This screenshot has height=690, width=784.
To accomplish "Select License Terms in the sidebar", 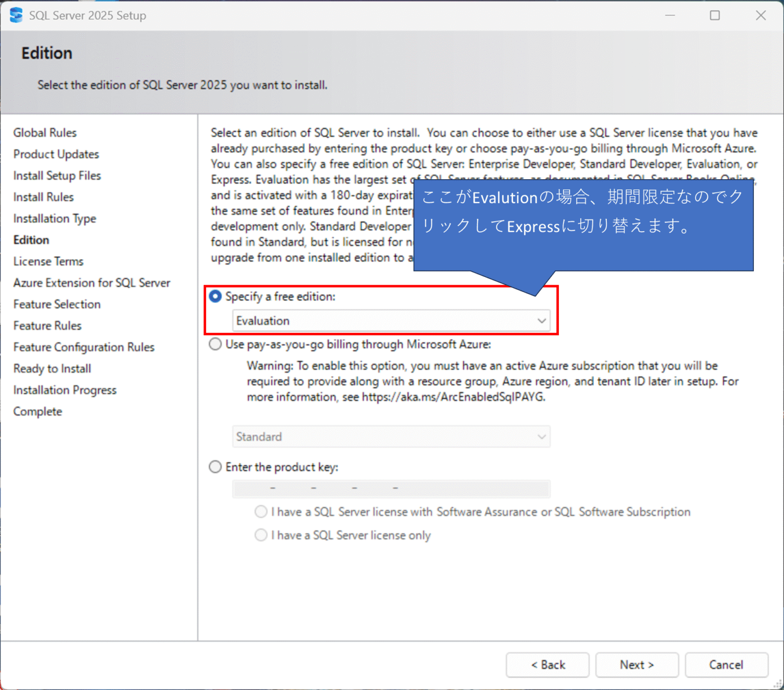I will pyautogui.click(x=48, y=261).
